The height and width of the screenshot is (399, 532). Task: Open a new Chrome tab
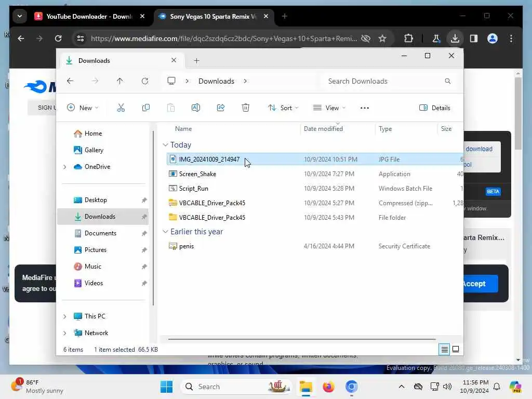click(284, 16)
